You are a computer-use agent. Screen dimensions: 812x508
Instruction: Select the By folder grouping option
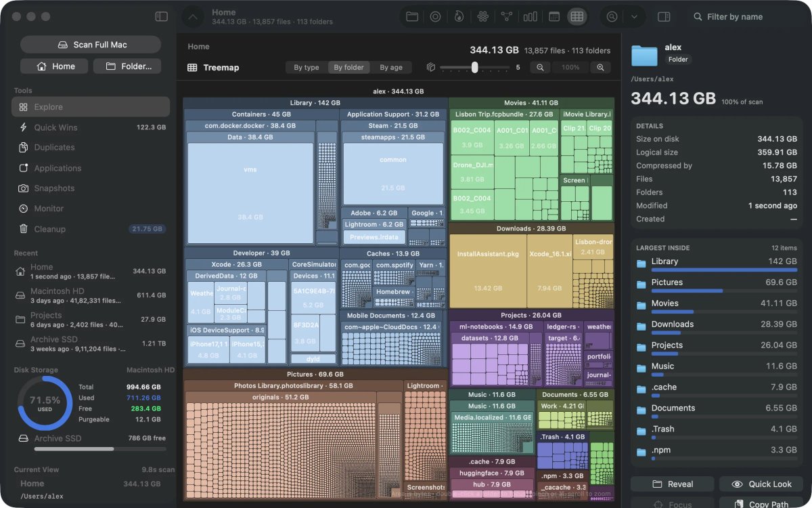pos(348,67)
